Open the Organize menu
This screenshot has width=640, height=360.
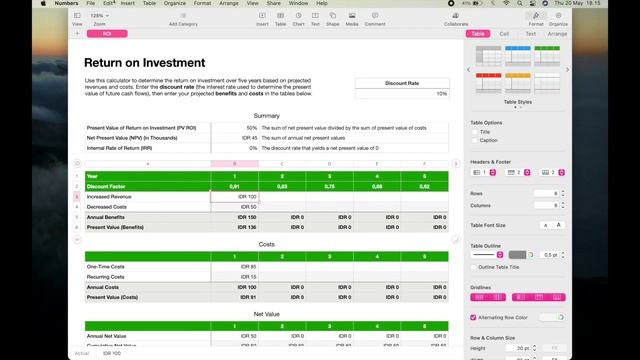(x=175, y=3)
